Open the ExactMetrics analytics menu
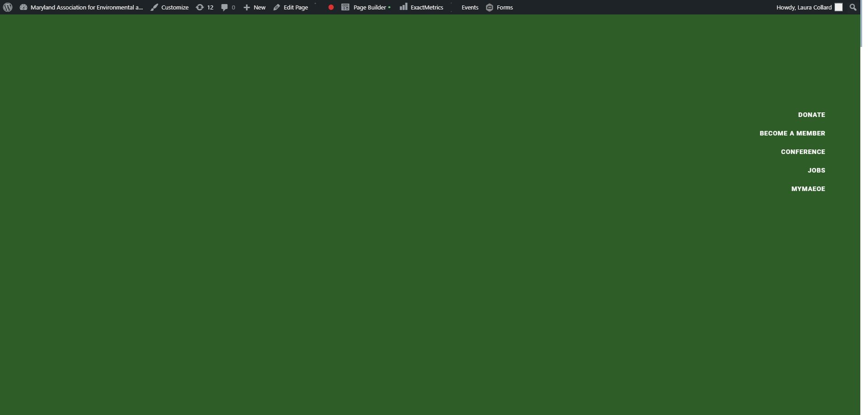This screenshot has height=415, width=868. point(421,7)
